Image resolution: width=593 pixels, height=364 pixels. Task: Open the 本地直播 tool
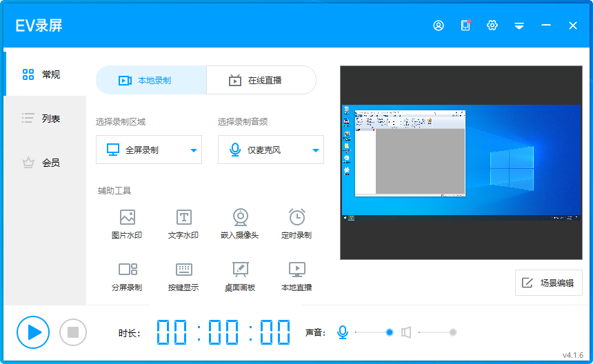297,276
